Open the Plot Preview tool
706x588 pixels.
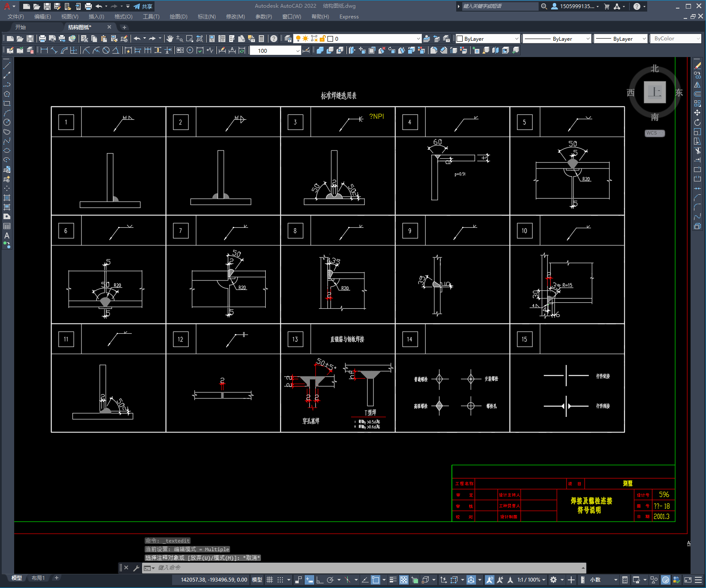point(52,39)
